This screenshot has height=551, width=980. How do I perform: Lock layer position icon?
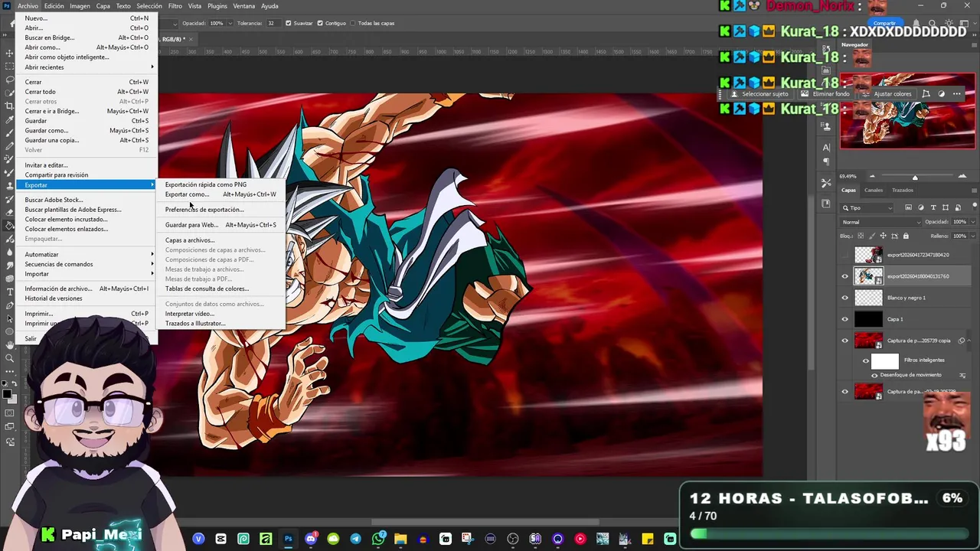884,236
